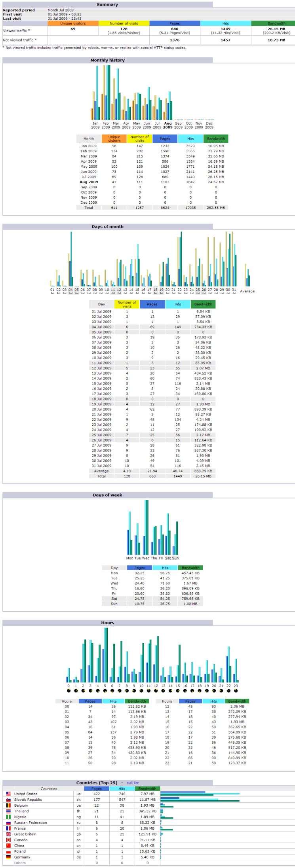Click the Summary section title
The image size is (295, 868).
[107, 4]
